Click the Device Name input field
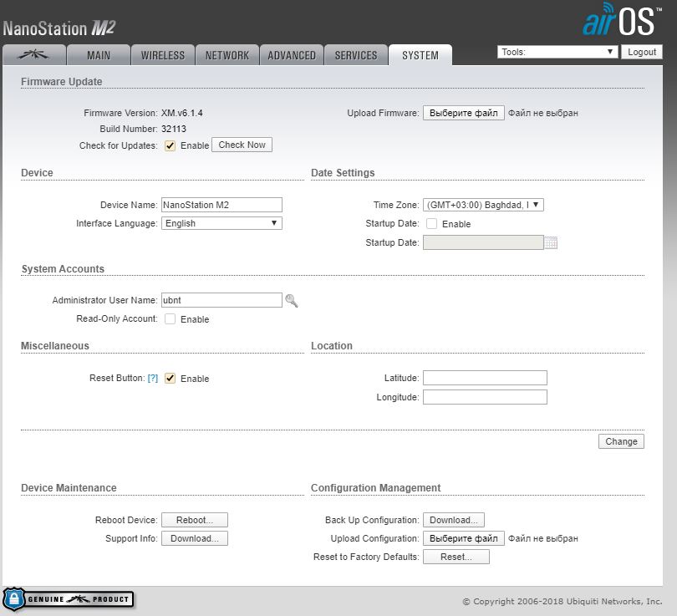This screenshot has width=677, height=616. click(x=221, y=205)
